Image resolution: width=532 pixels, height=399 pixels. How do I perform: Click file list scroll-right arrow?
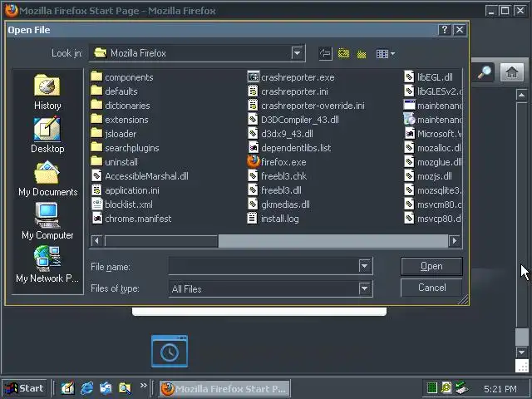tap(455, 241)
